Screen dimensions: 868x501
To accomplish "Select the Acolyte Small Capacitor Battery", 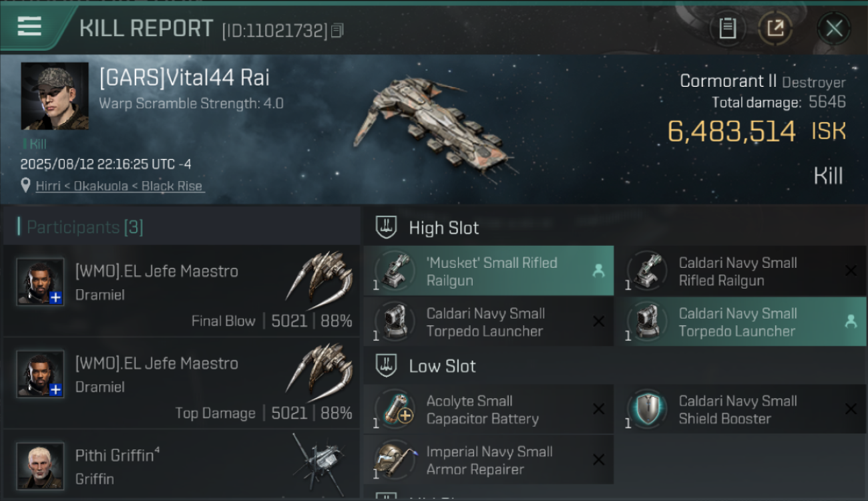I will pyautogui.click(x=489, y=409).
